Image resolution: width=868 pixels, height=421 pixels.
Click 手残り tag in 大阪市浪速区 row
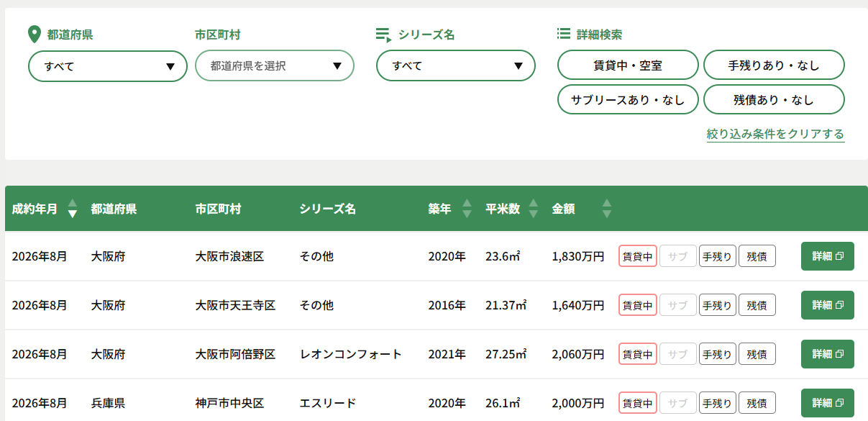pyautogui.click(x=717, y=256)
